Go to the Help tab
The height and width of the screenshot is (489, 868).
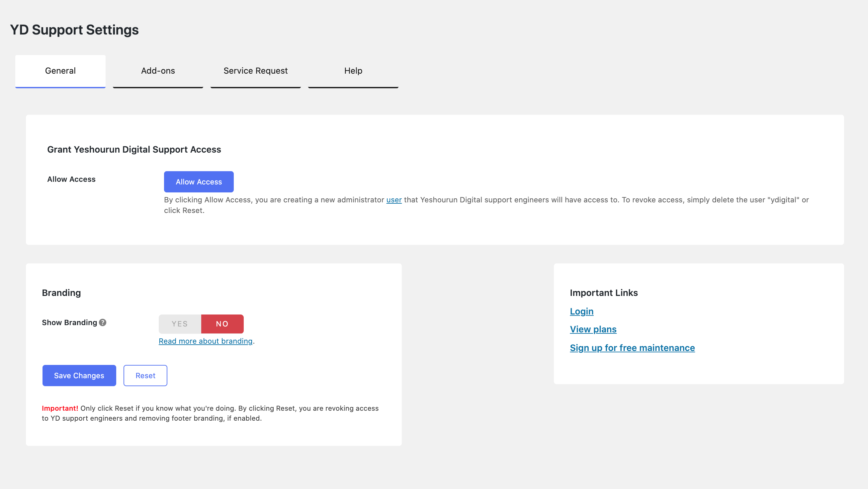tap(353, 71)
